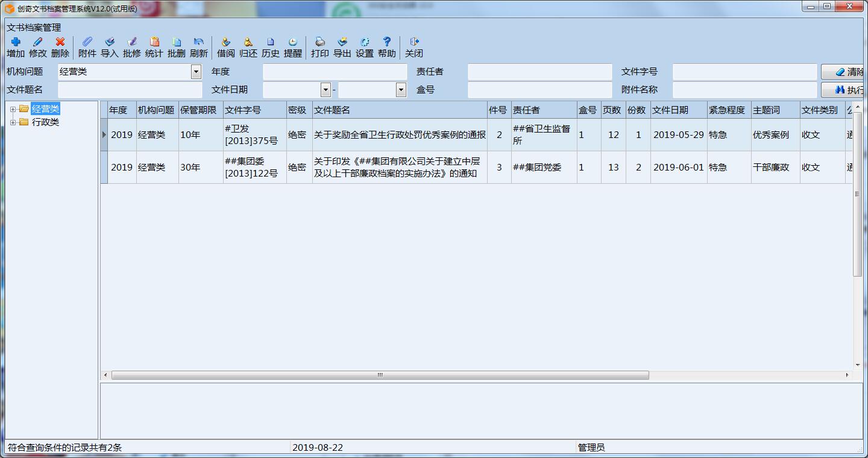Click the 文件日期 column header

coord(679,110)
